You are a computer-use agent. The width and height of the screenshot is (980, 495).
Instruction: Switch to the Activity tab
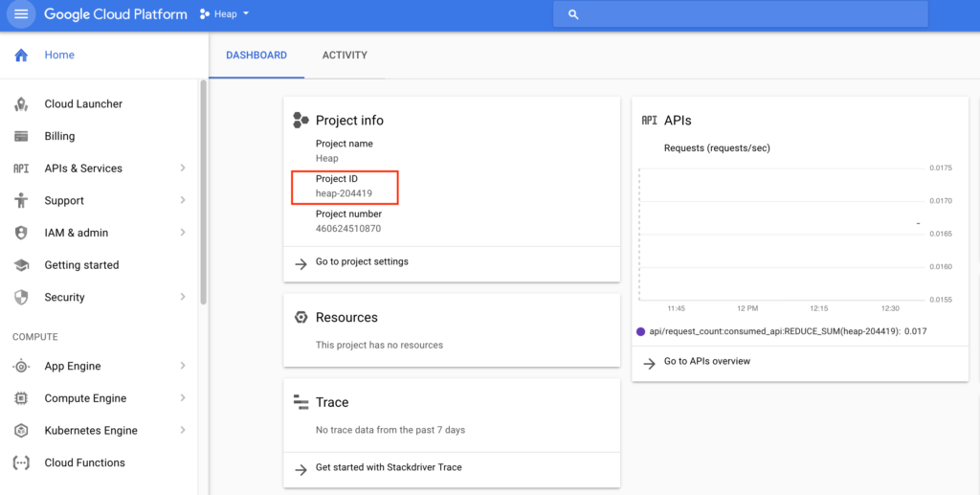345,56
